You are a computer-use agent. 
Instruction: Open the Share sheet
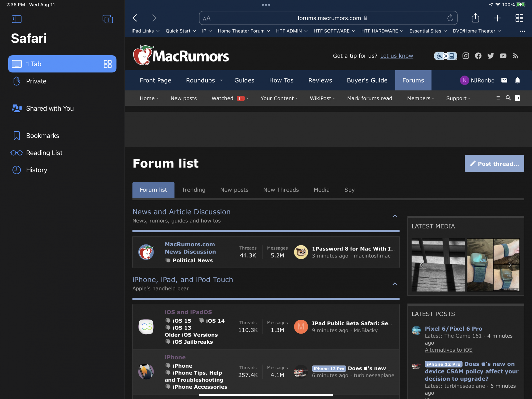pos(475,18)
